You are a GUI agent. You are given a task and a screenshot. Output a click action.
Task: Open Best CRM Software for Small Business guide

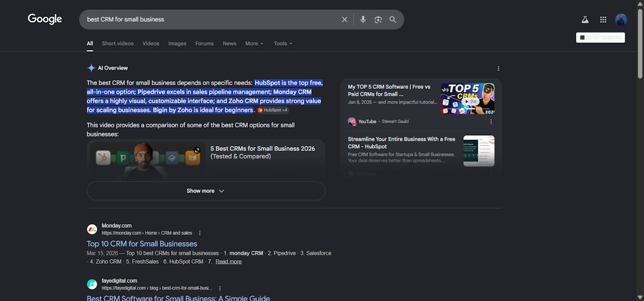click(x=178, y=298)
